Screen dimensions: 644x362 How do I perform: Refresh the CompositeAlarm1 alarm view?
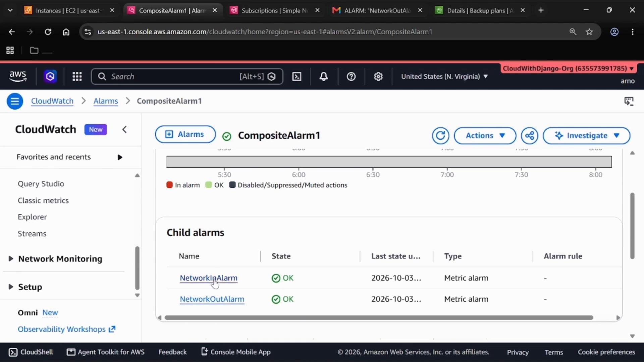(440, 135)
